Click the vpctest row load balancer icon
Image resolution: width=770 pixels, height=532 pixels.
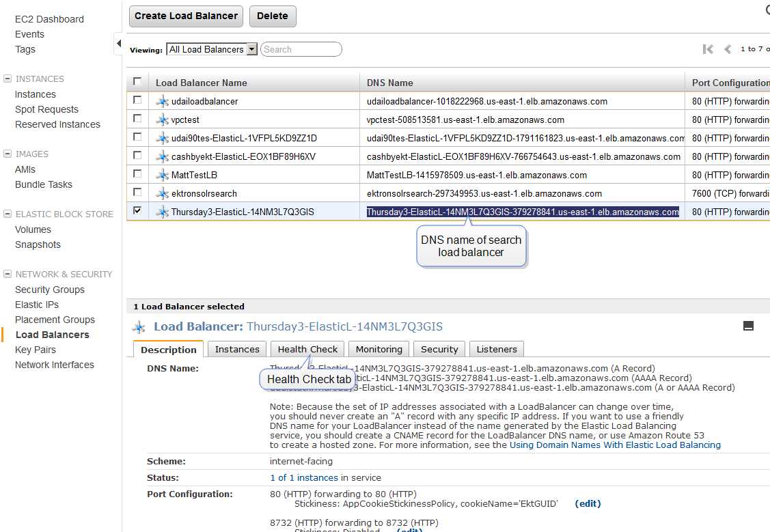click(x=162, y=120)
